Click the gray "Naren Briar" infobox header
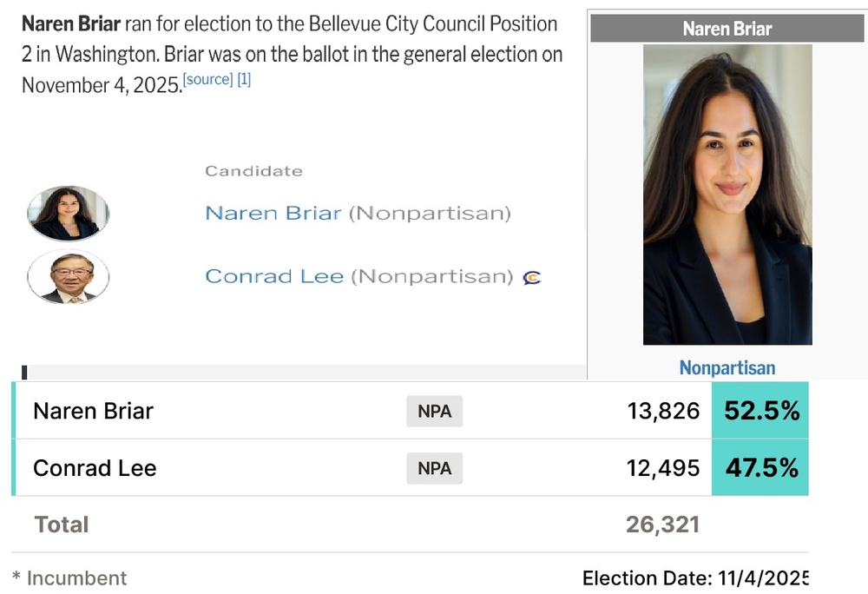 (x=727, y=29)
